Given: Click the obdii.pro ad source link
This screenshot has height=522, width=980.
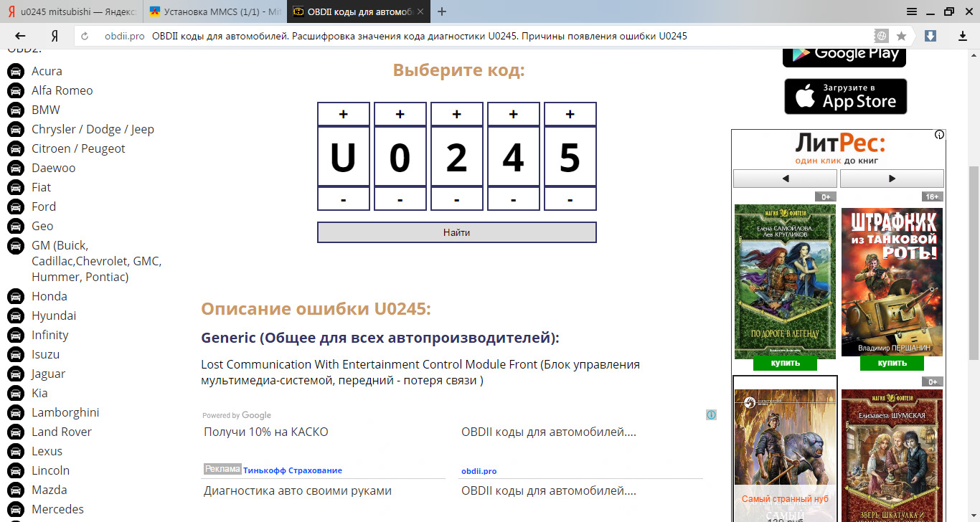Looking at the screenshot, I should [x=479, y=471].
